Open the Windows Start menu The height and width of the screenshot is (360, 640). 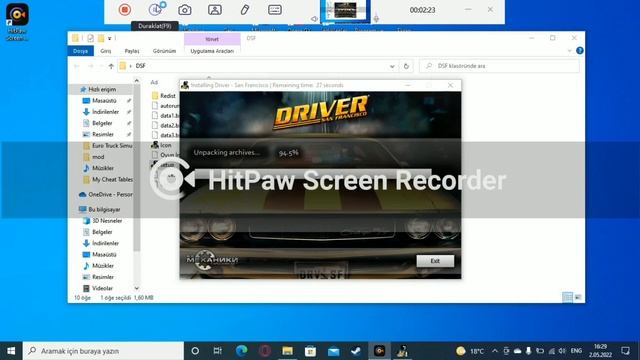(x=11, y=351)
